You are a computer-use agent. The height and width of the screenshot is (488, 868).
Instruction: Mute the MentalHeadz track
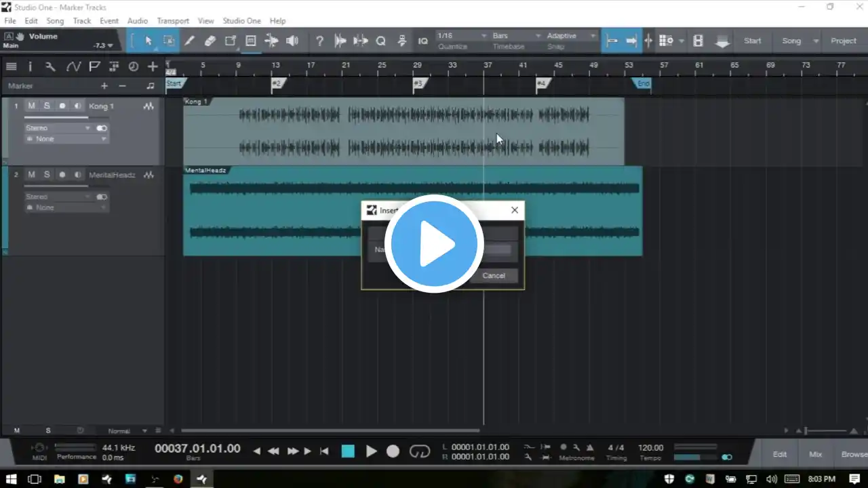coord(31,175)
